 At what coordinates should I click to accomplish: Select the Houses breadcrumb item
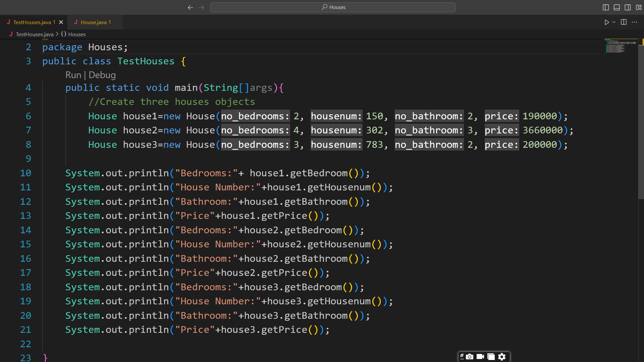click(77, 34)
